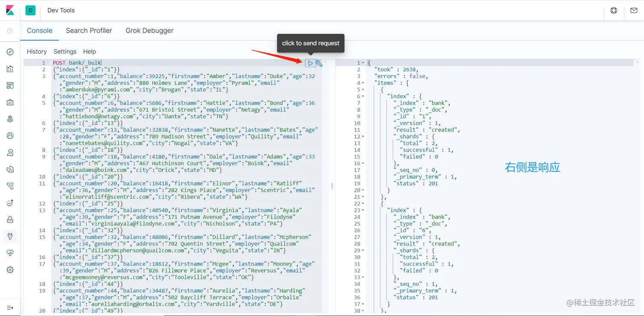Open the newsfeed envelope icon top right
644x316 pixels.
pos(634,10)
